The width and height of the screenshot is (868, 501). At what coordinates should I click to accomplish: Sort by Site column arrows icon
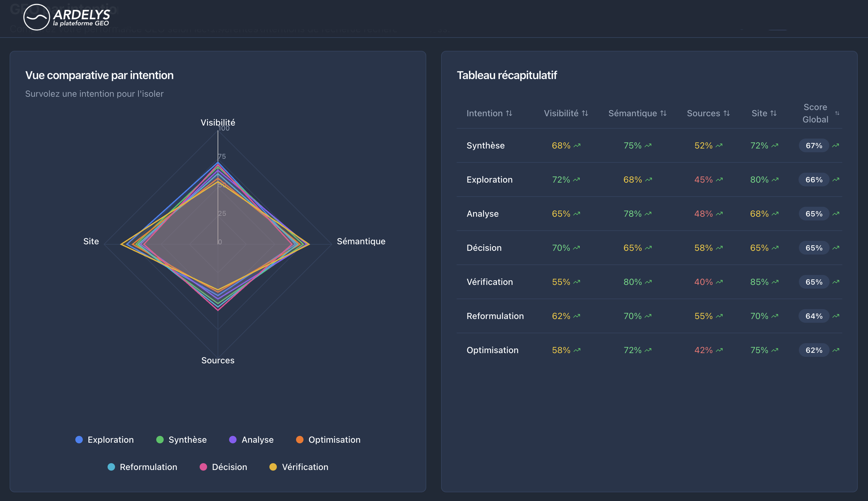[x=773, y=113]
